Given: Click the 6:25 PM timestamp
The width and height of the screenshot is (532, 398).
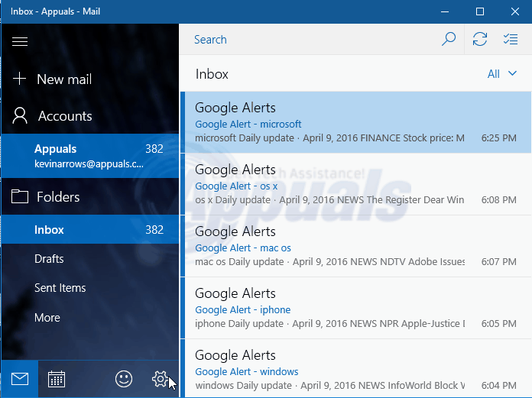Looking at the screenshot, I should (498, 138).
